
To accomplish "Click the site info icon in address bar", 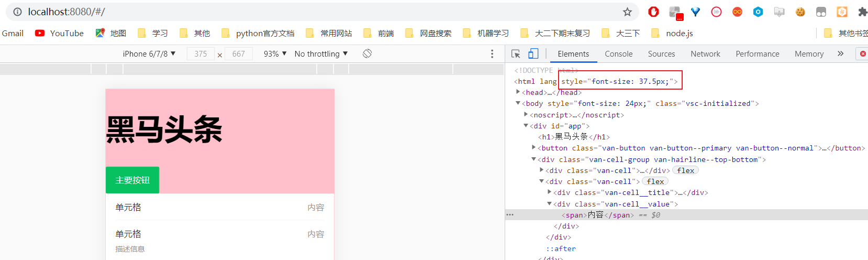I will coord(17,12).
